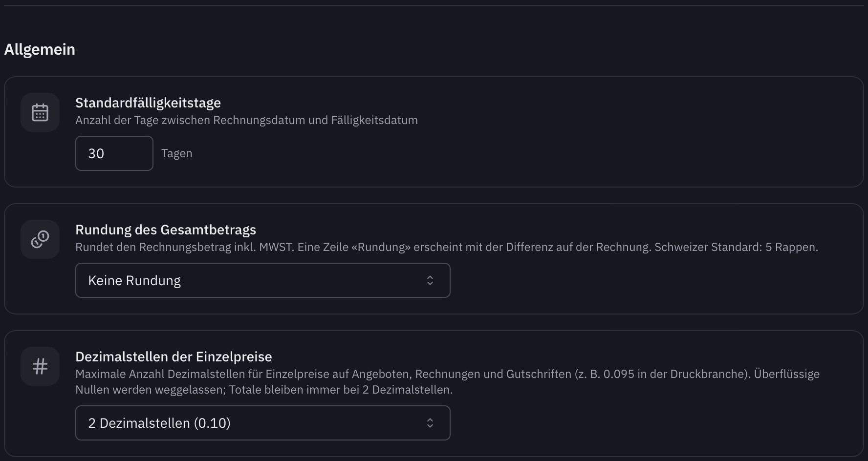Focus the due days field showing 30
The image size is (868, 461).
pos(114,153)
